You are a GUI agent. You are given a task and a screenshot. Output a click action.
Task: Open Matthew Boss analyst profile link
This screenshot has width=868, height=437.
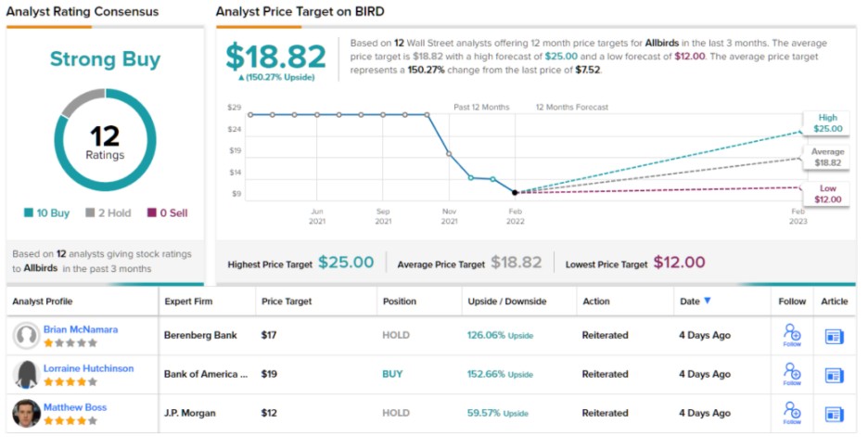[x=75, y=407]
